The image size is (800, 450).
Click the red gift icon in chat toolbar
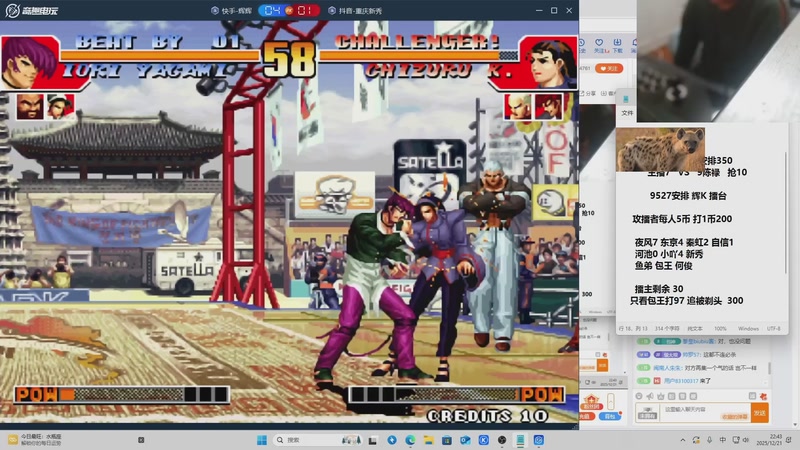pos(764,396)
